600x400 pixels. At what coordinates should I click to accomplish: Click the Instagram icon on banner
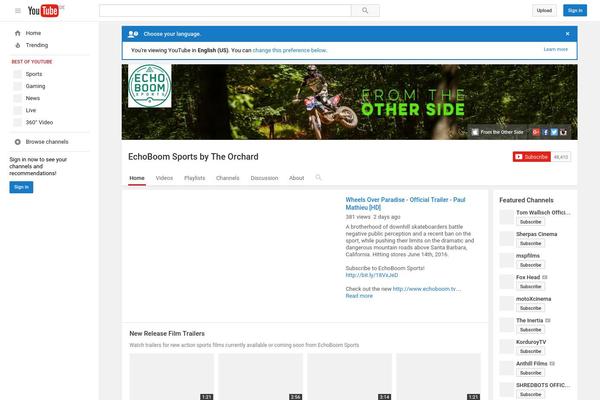tap(563, 132)
